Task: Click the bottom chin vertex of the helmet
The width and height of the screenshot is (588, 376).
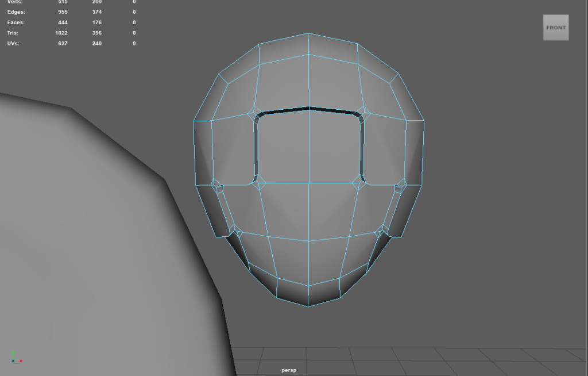Action: [x=308, y=306]
